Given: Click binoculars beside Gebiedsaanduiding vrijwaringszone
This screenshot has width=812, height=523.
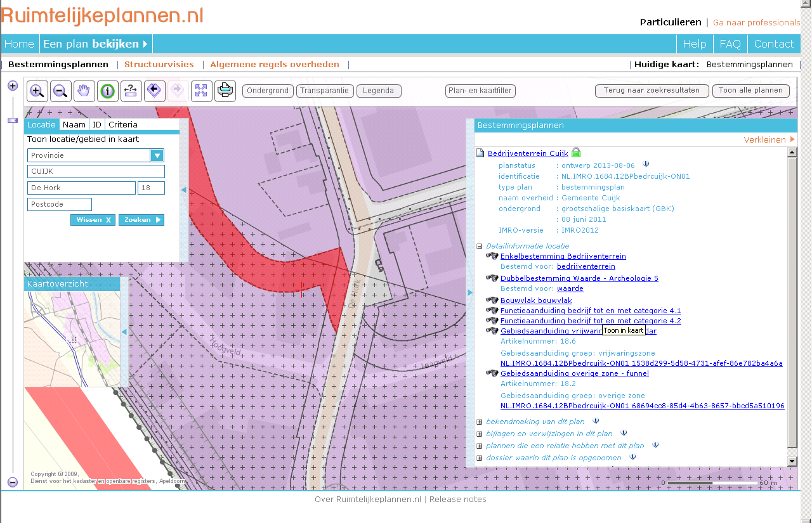Looking at the screenshot, I should click(492, 330).
